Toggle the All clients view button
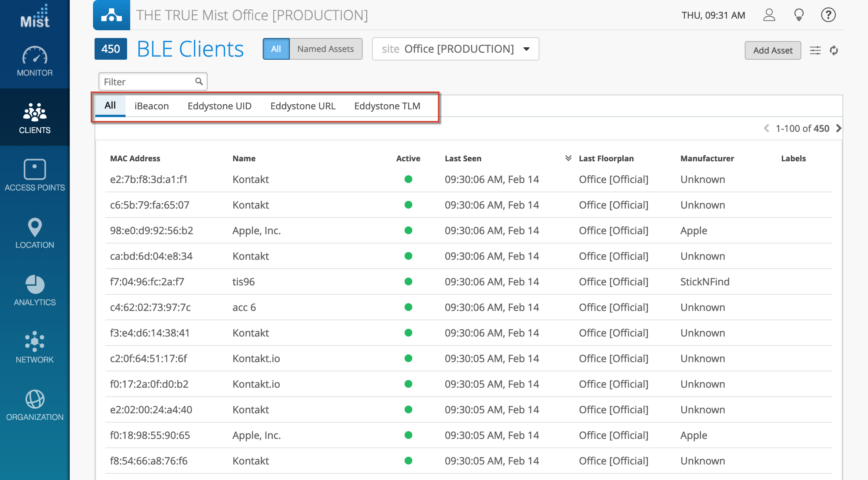 click(276, 49)
